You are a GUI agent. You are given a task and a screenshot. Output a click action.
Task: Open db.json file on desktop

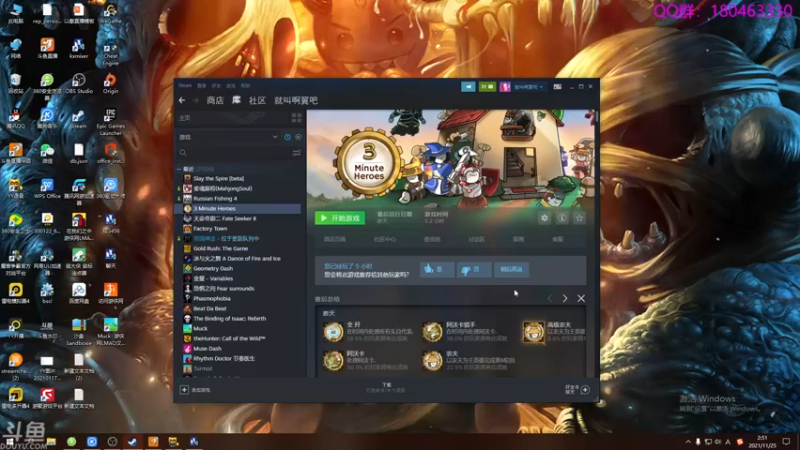[x=79, y=153]
